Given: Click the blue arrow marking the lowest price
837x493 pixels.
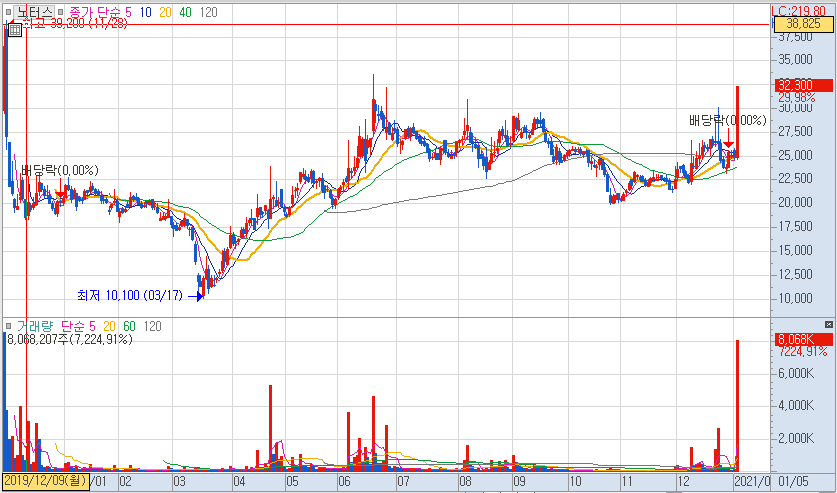Looking at the screenshot, I should pyautogui.click(x=195, y=296).
